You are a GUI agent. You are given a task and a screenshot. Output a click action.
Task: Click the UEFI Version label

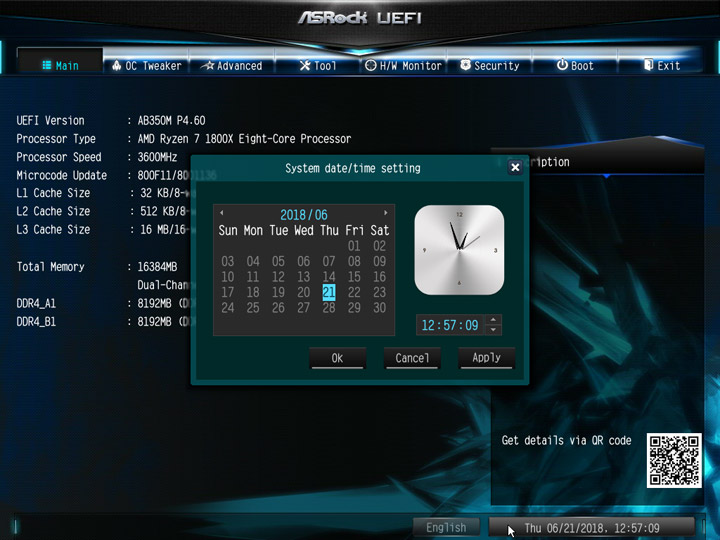pos(51,120)
